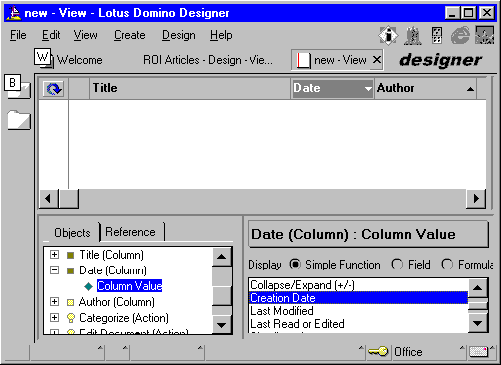Click the Welcome tab's W icon
The width and height of the screenshot is (501, 365).
coord(43,58)
